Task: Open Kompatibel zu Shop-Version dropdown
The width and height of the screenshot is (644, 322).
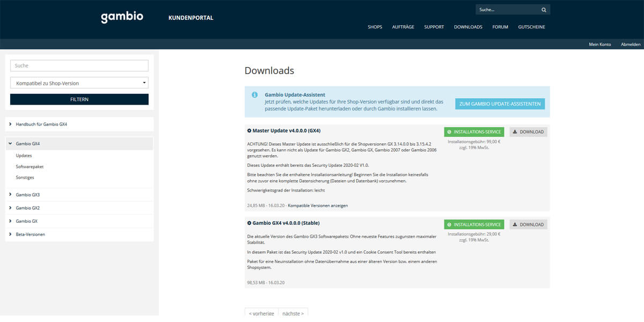Action: [79, 83]
